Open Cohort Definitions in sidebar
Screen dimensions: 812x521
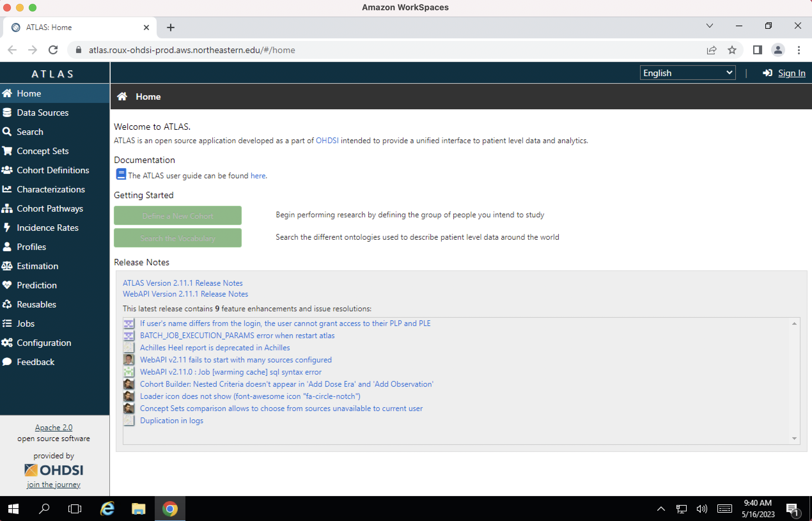(x=53, y=170)
